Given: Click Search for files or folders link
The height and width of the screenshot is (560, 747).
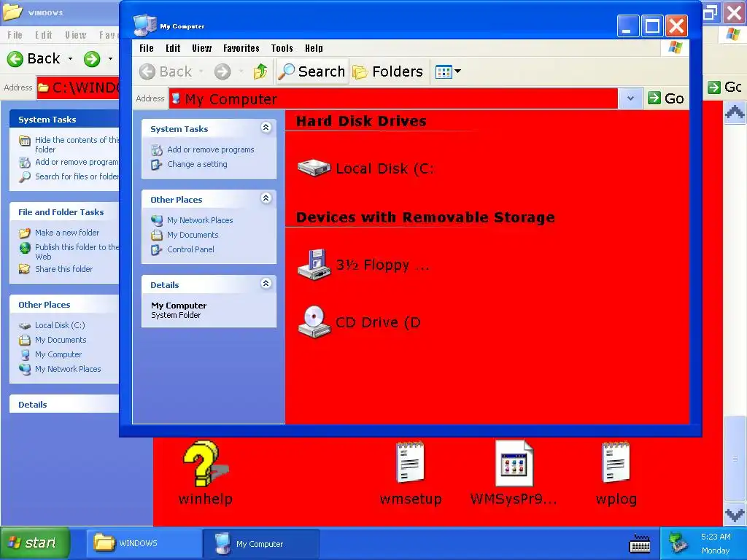Looking at the screenshot, I should coord(77,176).
